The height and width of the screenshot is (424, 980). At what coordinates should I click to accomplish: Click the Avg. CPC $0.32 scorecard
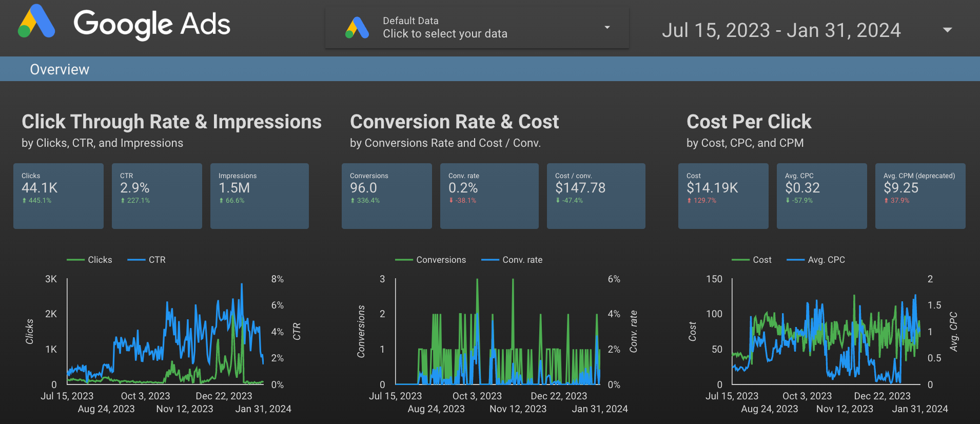[x=821, y=196]
